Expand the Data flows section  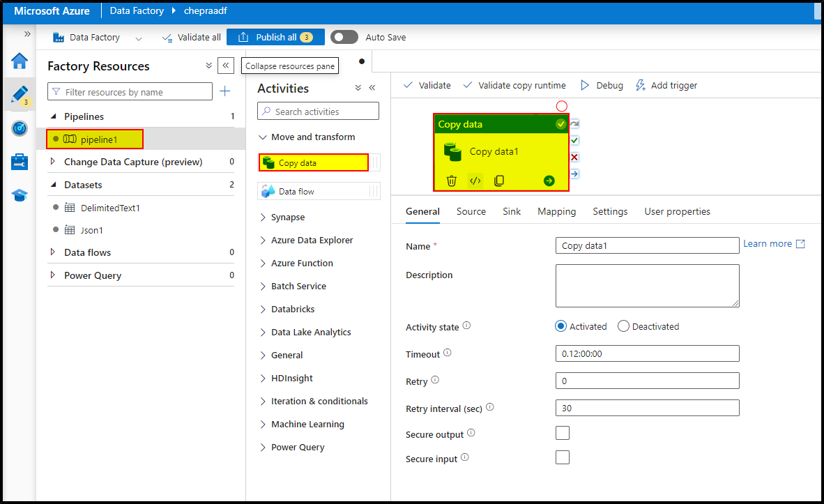tap(52, 252)
